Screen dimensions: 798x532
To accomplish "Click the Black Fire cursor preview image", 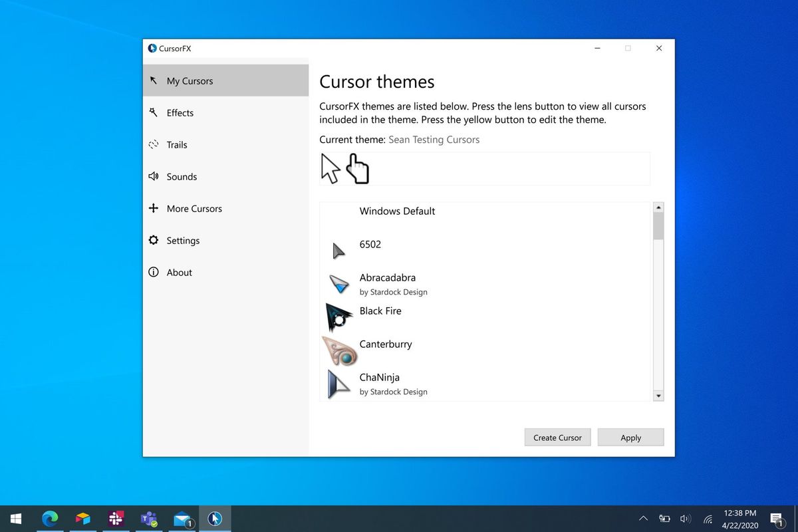I will [x=338, y=317].
